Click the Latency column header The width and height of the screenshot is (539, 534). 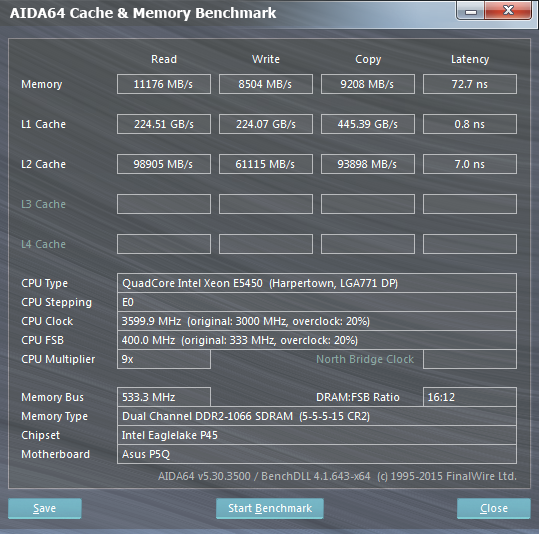click(470, 59)
